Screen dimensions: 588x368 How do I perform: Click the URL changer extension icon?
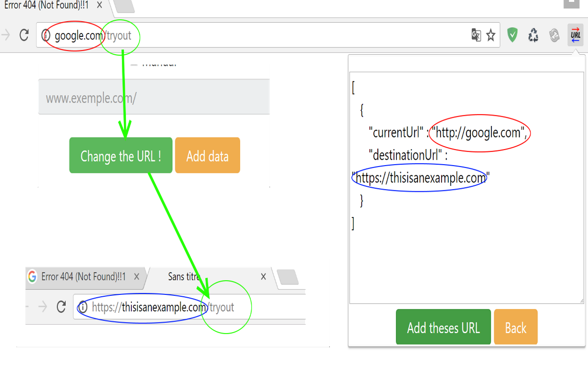[x=575, y=35]
